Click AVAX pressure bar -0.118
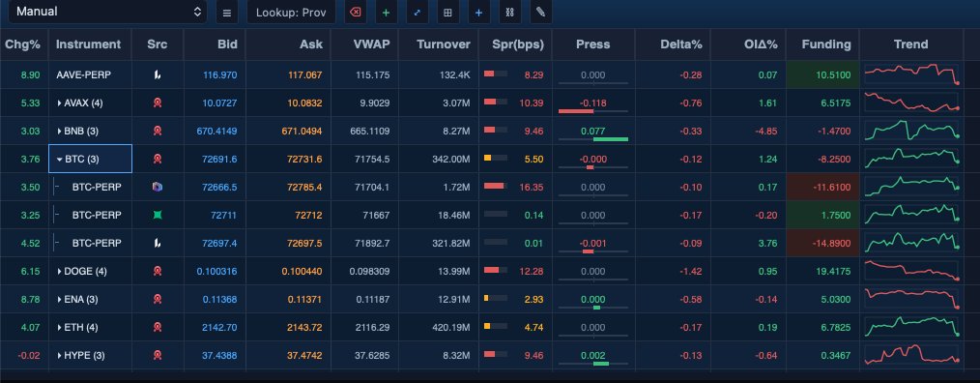Screen dimensions: 980x383 (x=592, y=111)
